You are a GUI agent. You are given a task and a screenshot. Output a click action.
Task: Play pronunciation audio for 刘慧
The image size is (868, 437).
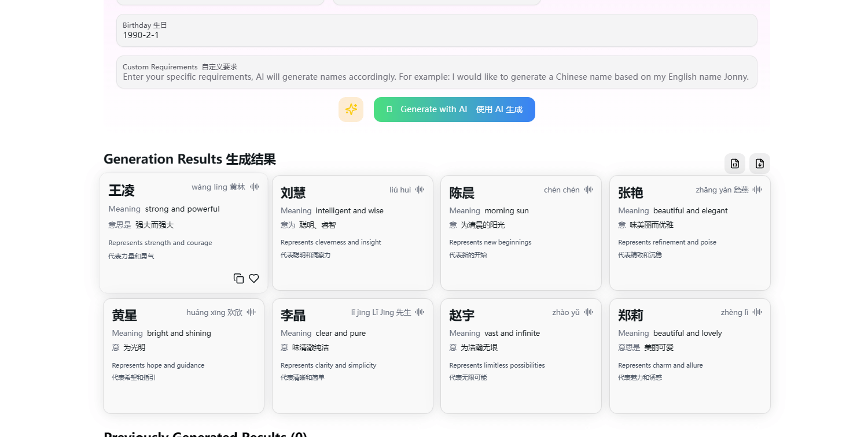(420, 190)
